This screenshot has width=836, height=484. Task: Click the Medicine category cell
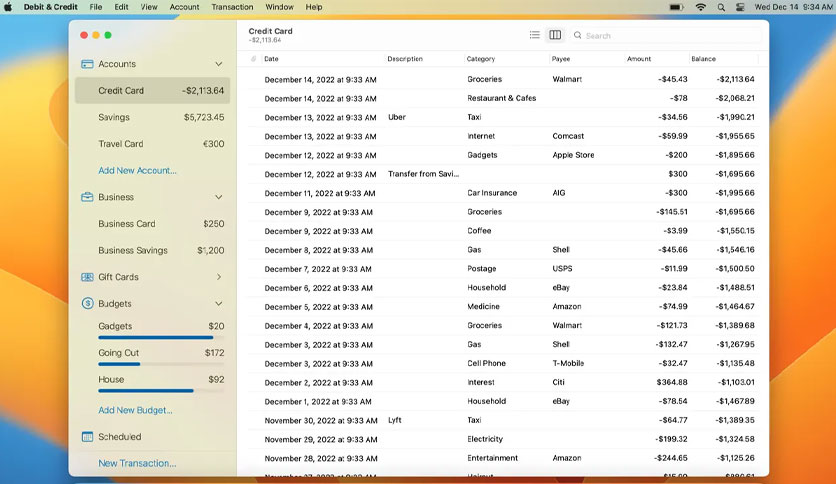pyautogui.click(x=483, y=306)
